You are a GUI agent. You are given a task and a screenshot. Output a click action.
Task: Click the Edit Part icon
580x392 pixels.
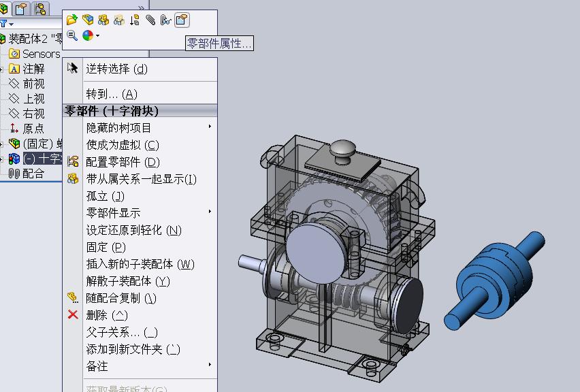(x=88, y=19)
